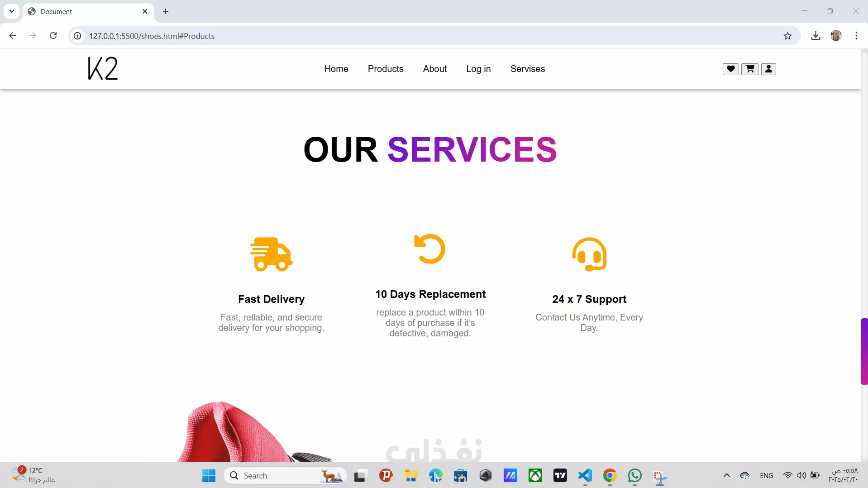Go back to previous page
The height and width of the screenshot is (488, 868).
coord(13,36)
